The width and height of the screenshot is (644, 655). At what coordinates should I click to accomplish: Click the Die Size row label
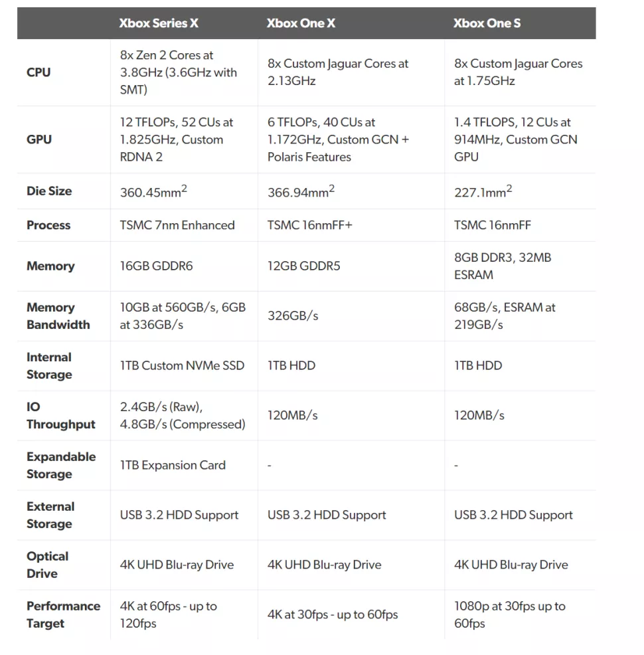click(x=49, y=191)
